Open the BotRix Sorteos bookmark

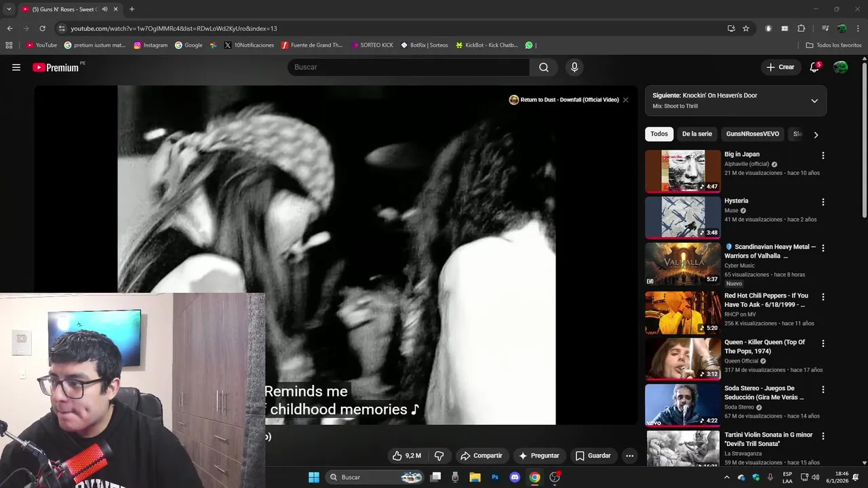[x=425, y=45]
